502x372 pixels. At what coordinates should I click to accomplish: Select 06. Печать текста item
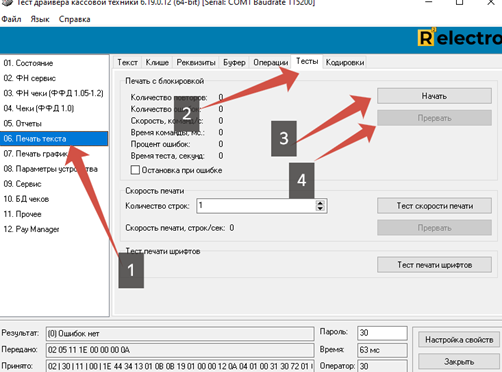(54, 138)
